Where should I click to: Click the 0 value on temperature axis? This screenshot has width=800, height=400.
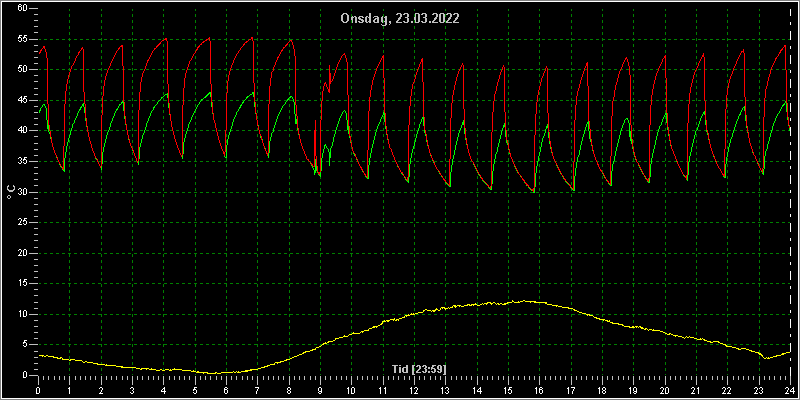pos(26,376)
